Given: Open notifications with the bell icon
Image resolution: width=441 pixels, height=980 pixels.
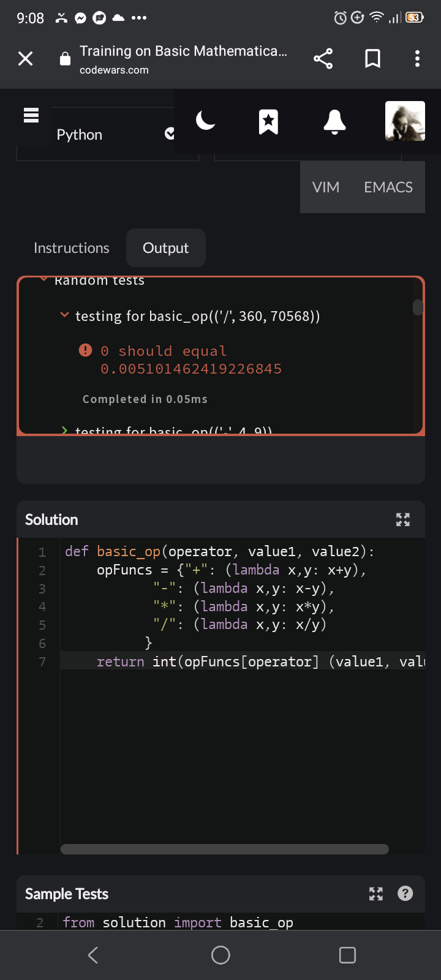Looking at the screenshot, I should 334,122.
